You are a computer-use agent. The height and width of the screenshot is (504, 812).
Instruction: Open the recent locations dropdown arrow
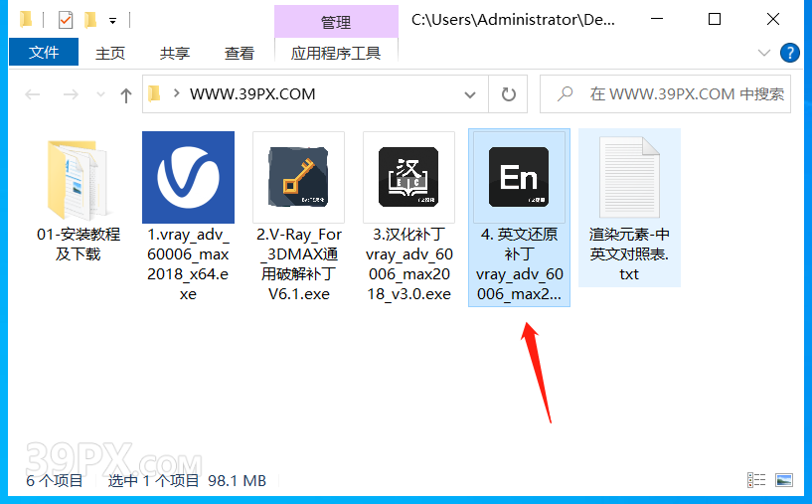101,94
